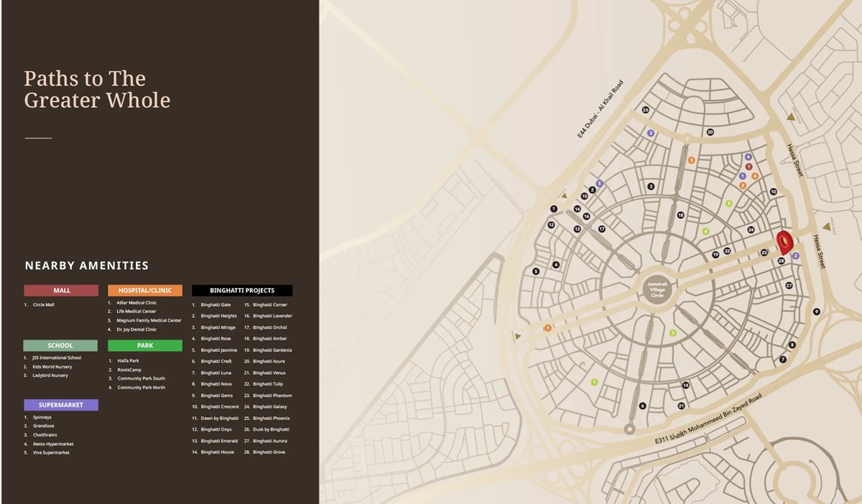Expand the BINGHATTI PROJECTS legend list
862x504 pixels.
point(241,290)
